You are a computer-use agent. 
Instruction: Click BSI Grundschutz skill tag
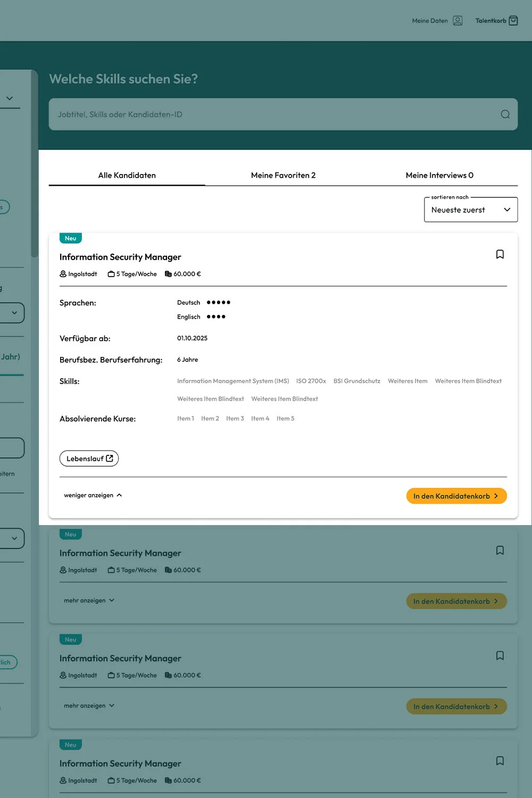[x=357, y=381]
